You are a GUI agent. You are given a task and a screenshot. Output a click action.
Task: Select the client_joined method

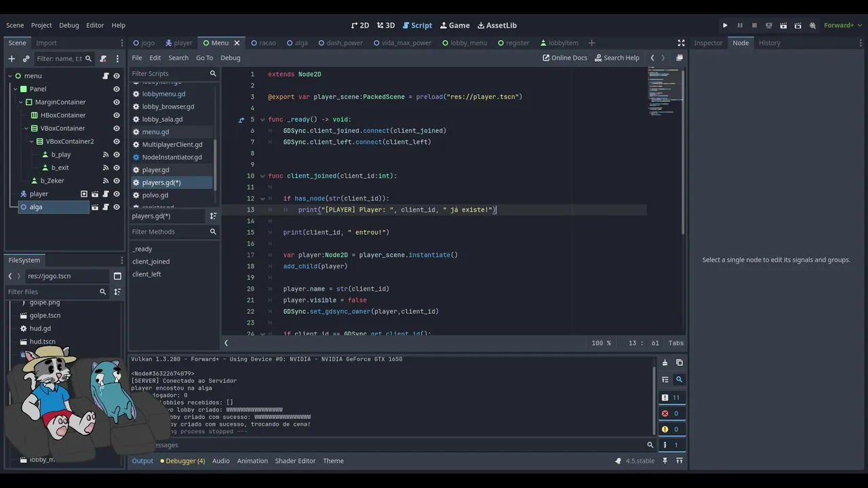coord(151,262)
